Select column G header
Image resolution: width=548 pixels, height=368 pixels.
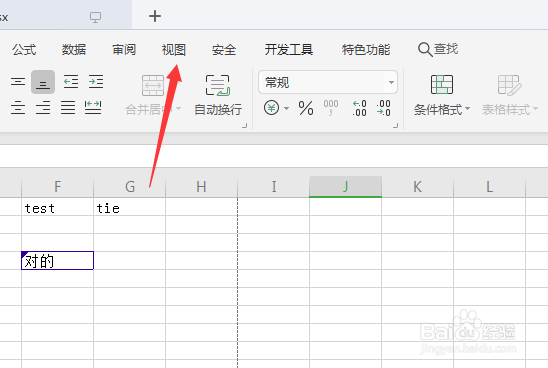pos(130,187)
